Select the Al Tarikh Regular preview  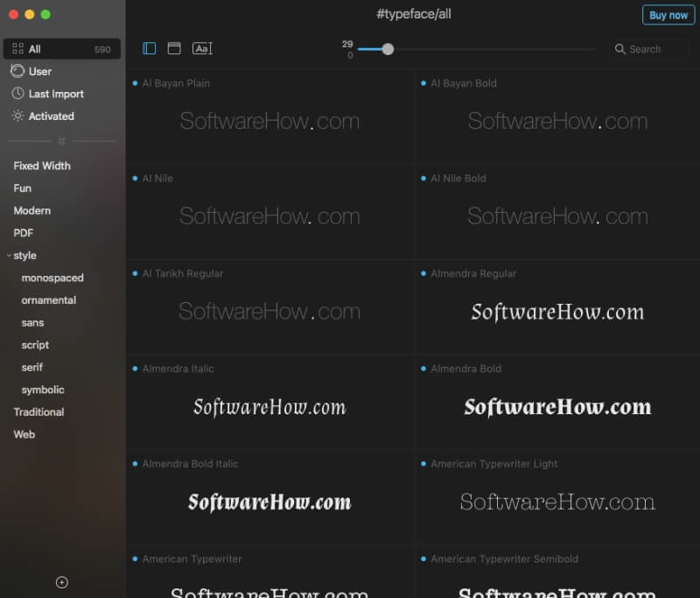[x=269, y=311]
